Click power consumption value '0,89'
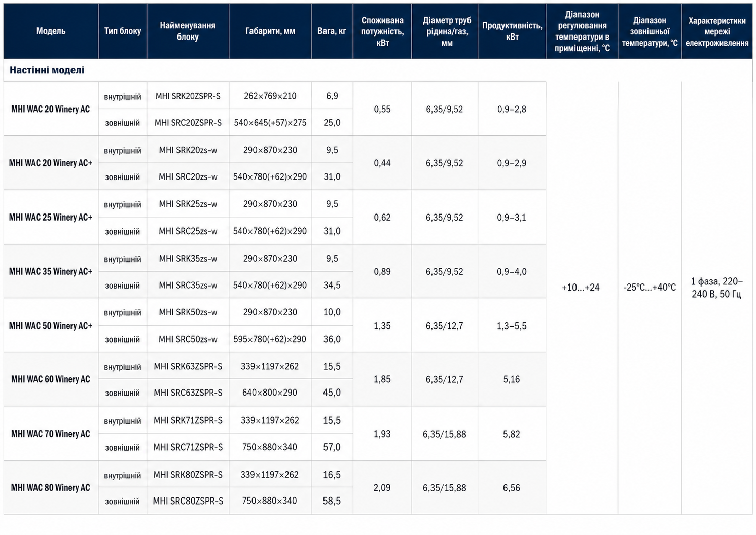The height and width of the screenshot is (535, 756). click(x=382, y=271)
